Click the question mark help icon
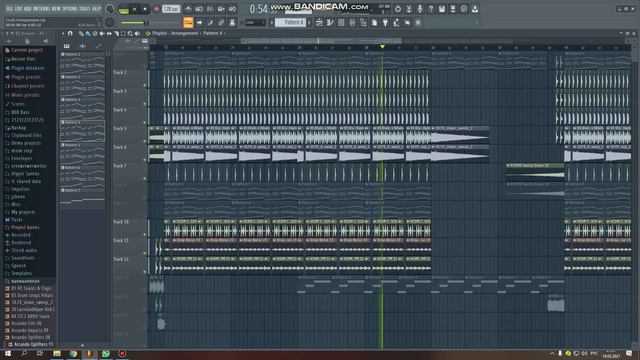Screen dimensions: 640x360 coord(431,9)
